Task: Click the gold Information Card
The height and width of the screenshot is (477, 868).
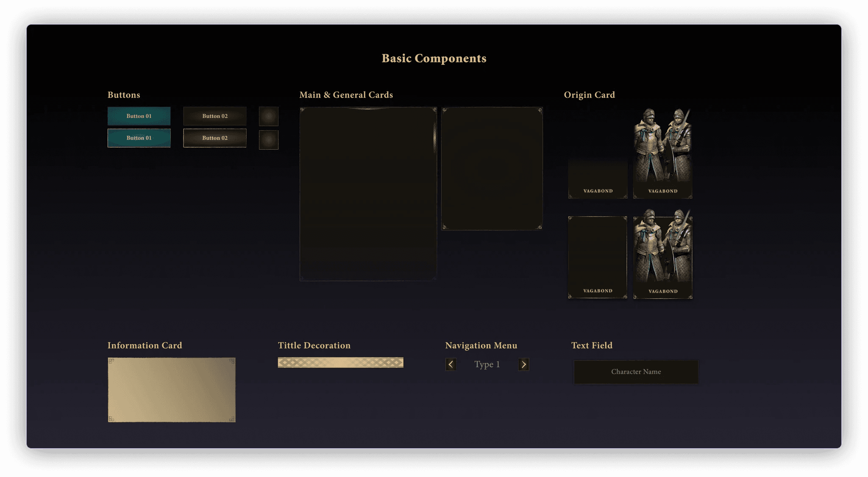Action: tap(172, 390)
